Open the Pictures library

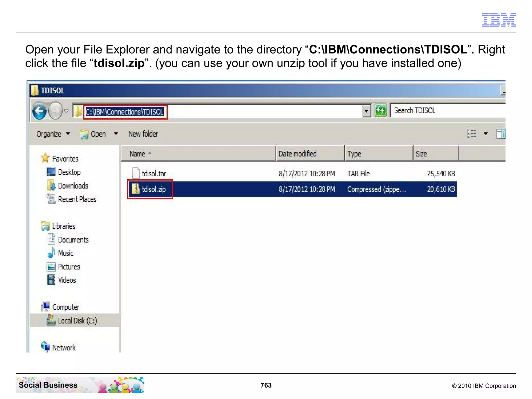click(69, 267)
